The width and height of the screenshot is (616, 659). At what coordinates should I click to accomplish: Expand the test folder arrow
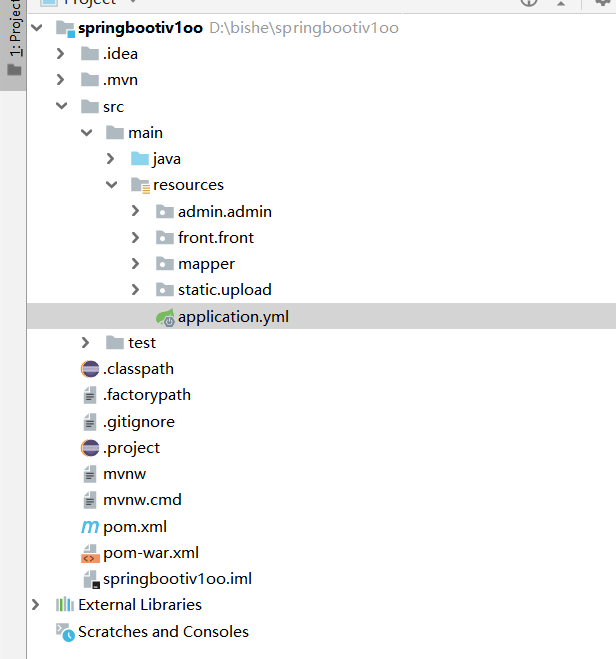(x=86, y=343)
